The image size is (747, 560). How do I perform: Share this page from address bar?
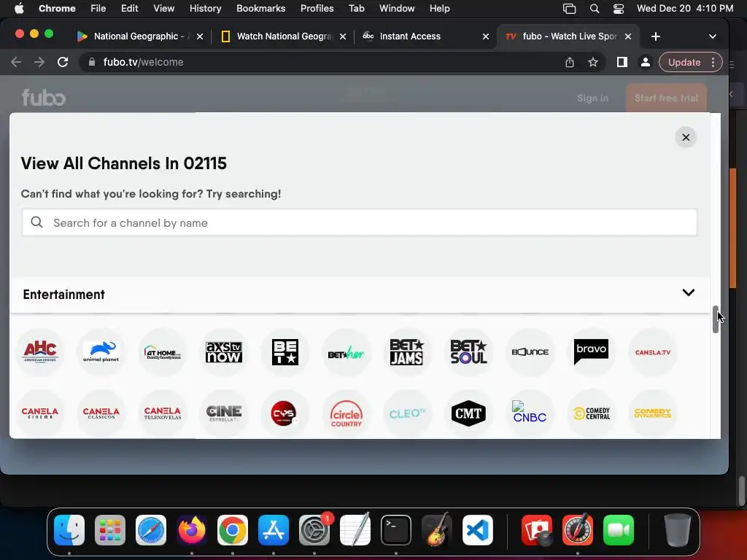pyautogui.click(x=569, y=62)
